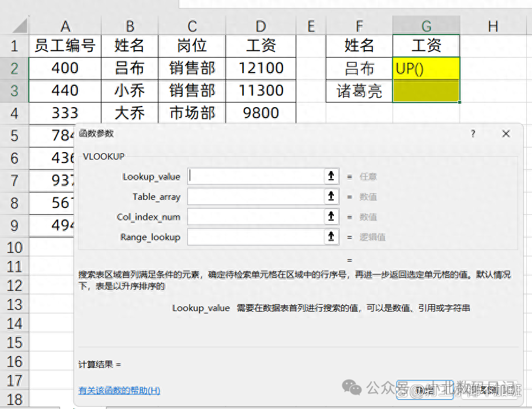Click the column H header
Image resolution: width=532 pixels, height=409 pixels.
click(493, 25)
